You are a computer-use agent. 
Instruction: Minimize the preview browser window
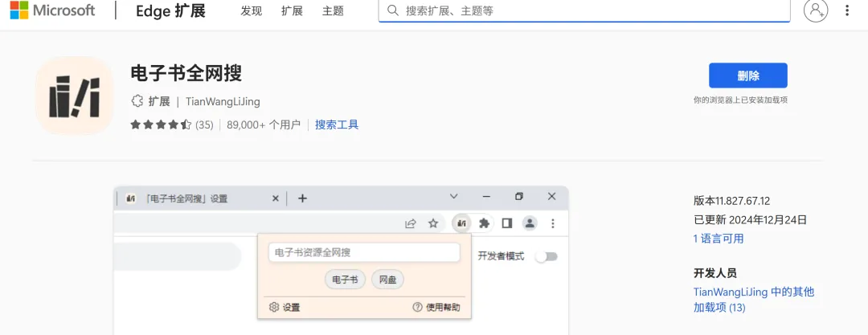click(x=486, y=197)
